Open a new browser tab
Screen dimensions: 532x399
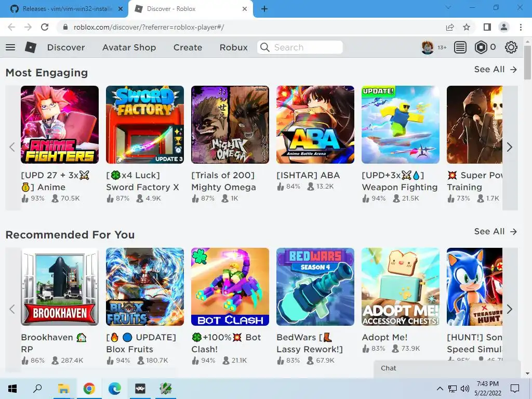pos(264,9)
